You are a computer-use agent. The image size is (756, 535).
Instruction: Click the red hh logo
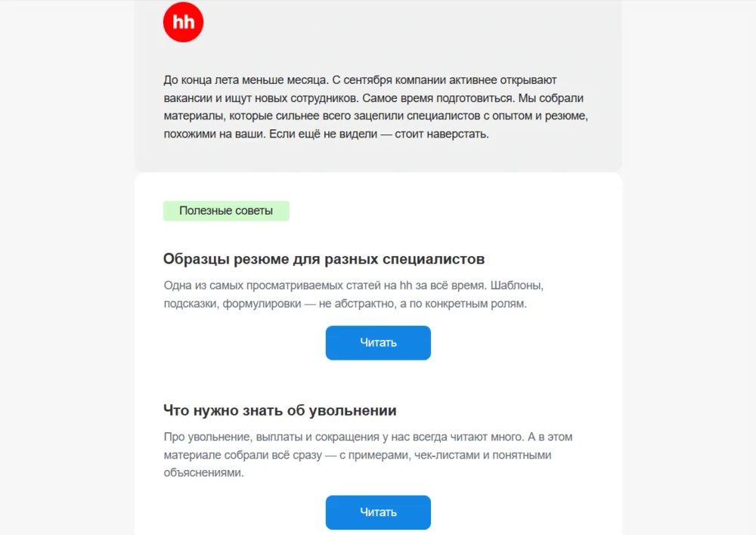pos(183,22)
